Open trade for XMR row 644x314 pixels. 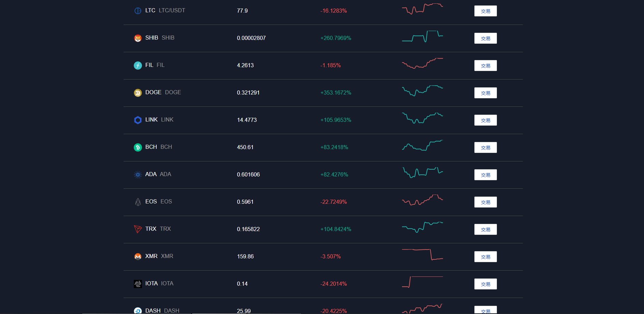click(485, 257)
